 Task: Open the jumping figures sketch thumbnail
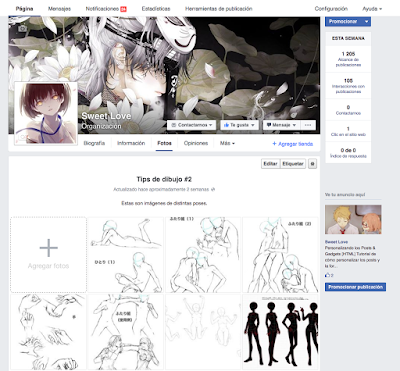click(203, 332)
